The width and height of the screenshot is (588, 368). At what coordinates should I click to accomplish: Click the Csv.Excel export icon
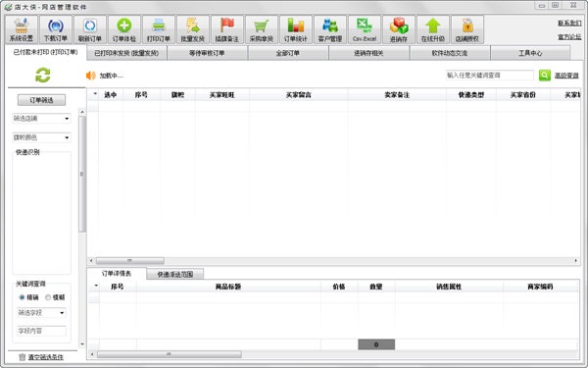click(x=365, y=29)
